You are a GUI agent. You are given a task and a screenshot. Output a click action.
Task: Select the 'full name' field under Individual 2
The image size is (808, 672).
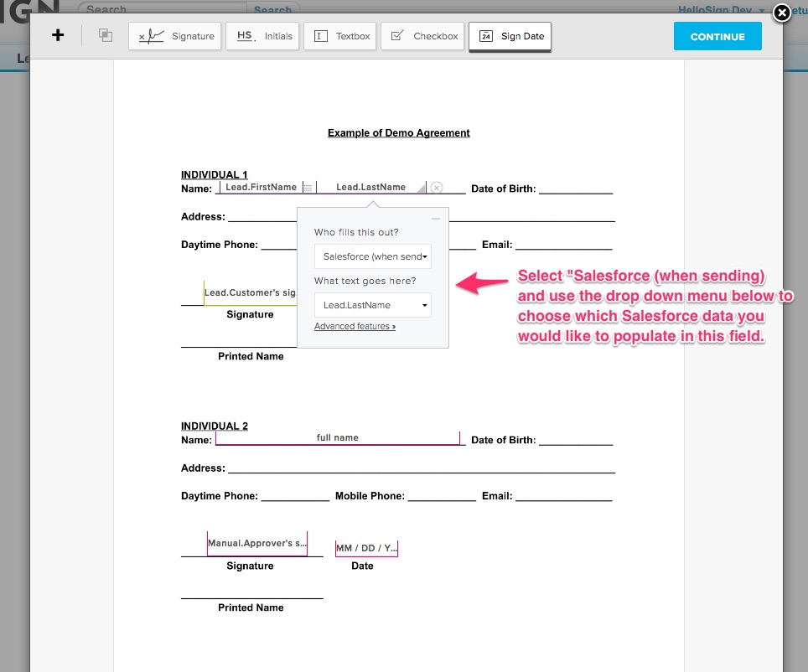[338, 437]
